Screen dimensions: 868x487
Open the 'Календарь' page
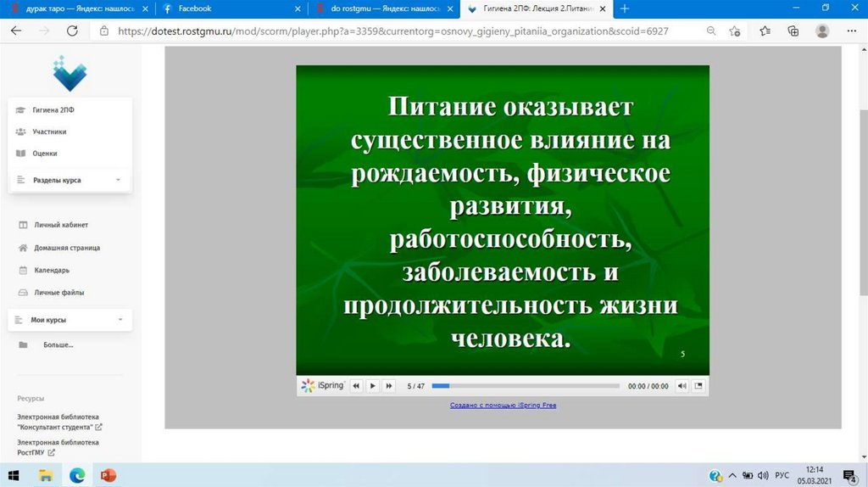coord(51,270)
